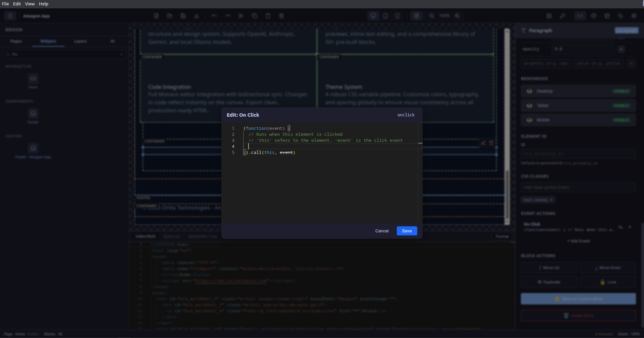The width and height of the screenshot is (644, 338).
Task: Click the Cancel button in the dialog
Action: pos(381,231)
